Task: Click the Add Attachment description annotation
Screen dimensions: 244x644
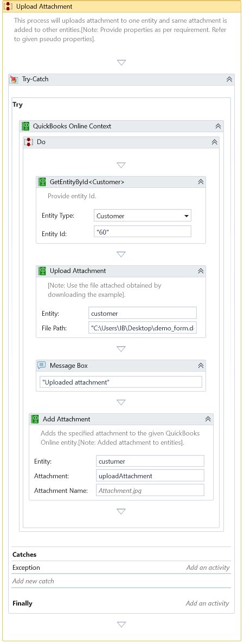Action: point(120,438)
